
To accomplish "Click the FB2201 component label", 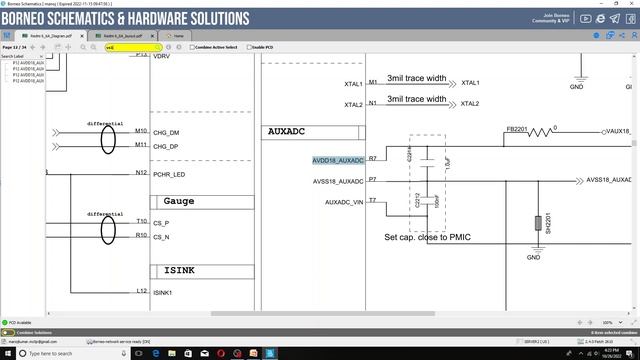I will pos(517,129).
